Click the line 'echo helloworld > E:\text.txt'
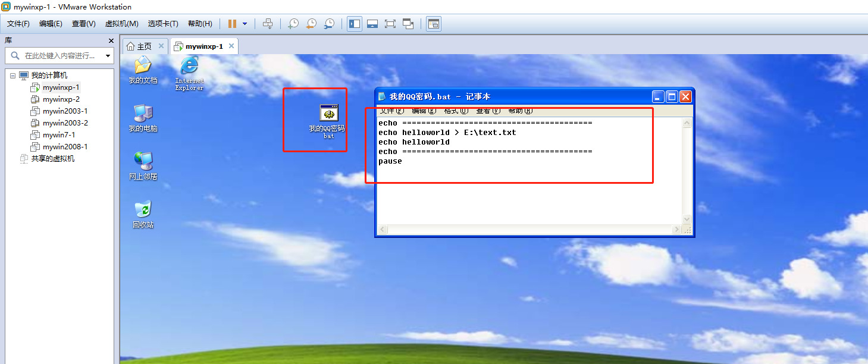868x364 pixels. click(447, 133)
